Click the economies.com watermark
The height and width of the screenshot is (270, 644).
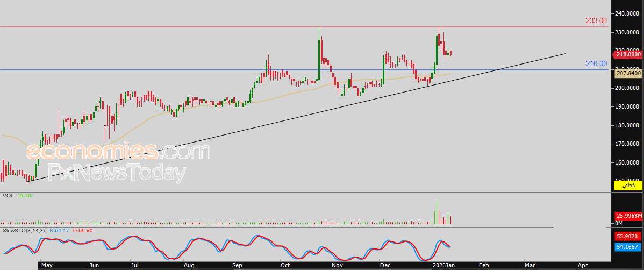[x=118, y=152]
